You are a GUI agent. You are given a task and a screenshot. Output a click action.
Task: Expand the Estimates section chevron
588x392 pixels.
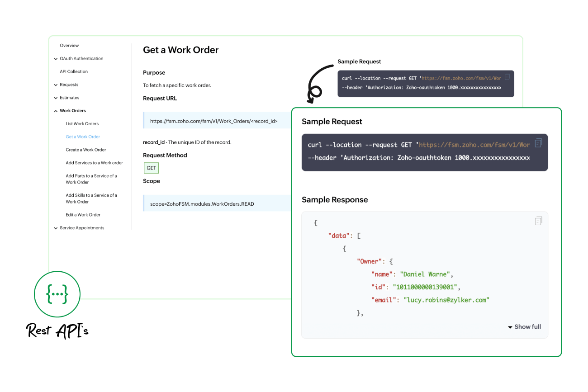56,98
